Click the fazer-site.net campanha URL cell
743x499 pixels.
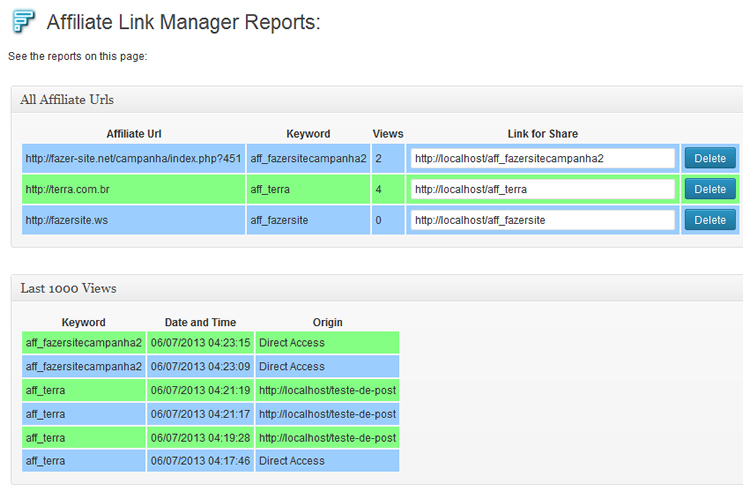pyautogui.click(x=133, y=158)
